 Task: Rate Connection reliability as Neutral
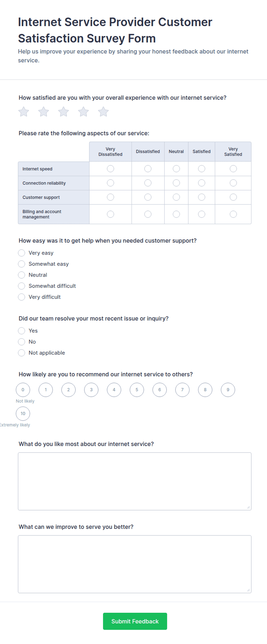click(x=176, y=183)
